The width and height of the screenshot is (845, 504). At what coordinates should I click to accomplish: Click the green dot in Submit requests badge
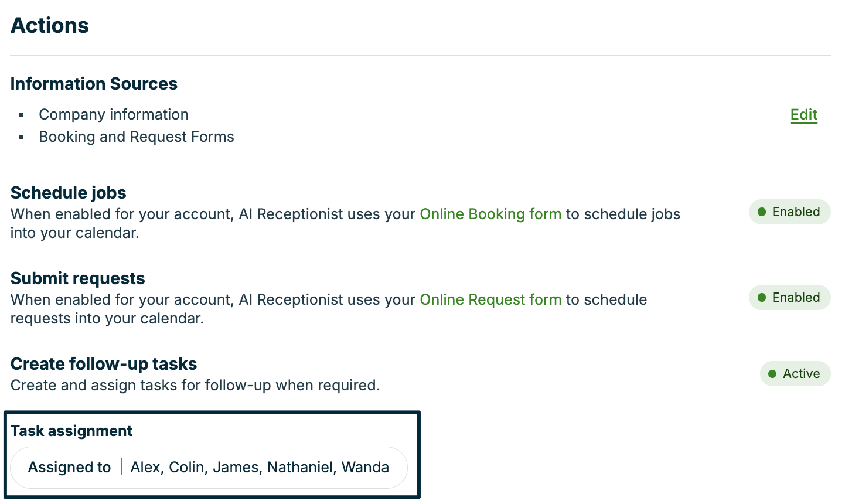tap(762, 298)
